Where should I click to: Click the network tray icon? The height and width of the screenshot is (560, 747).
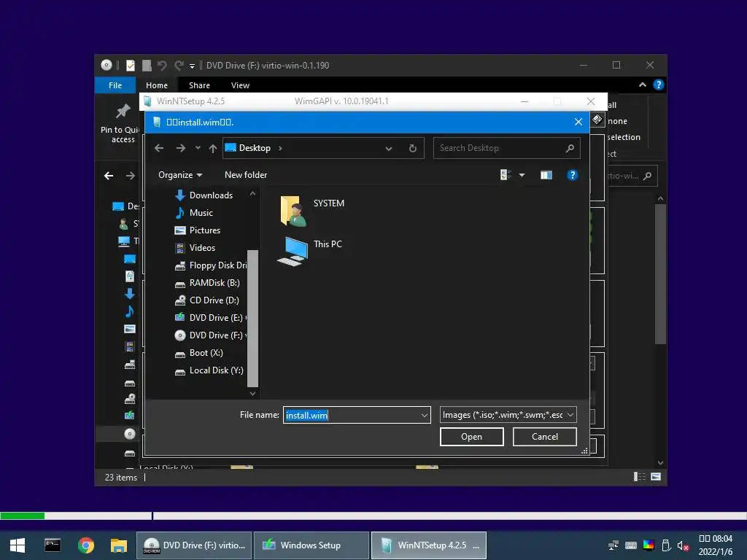[614, 545]
